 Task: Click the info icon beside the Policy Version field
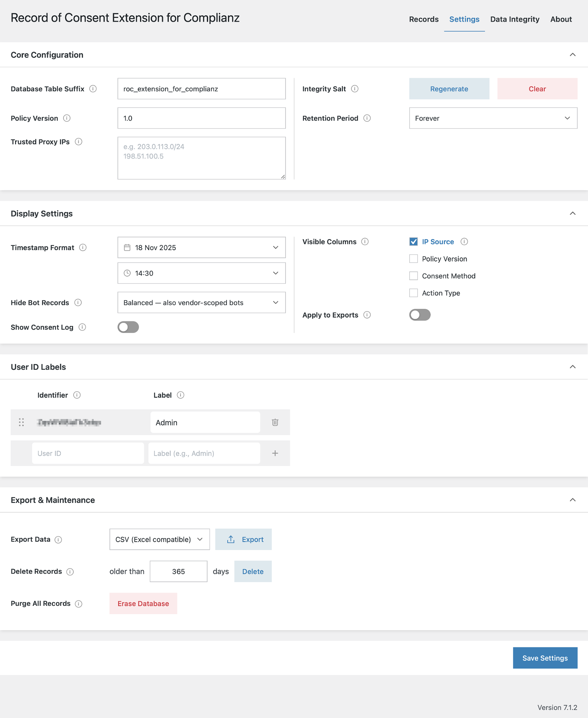click(67, 118)
